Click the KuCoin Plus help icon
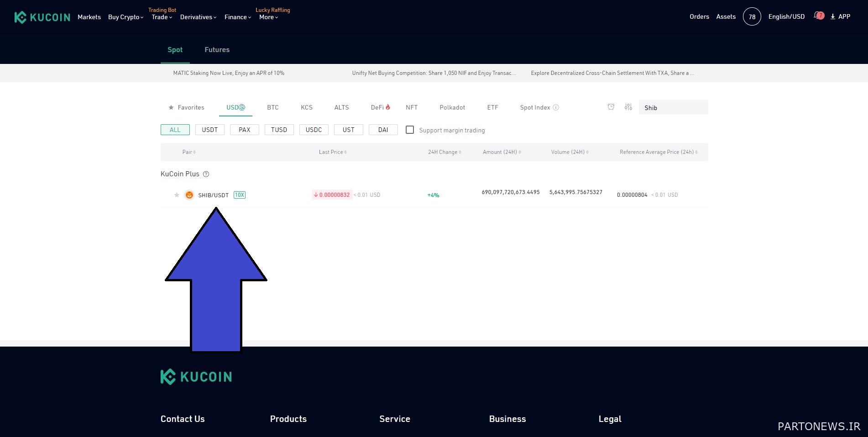Image resolution: width=868 pixels, height=437 pixels. pyautogui.click(x=206, y=174)
